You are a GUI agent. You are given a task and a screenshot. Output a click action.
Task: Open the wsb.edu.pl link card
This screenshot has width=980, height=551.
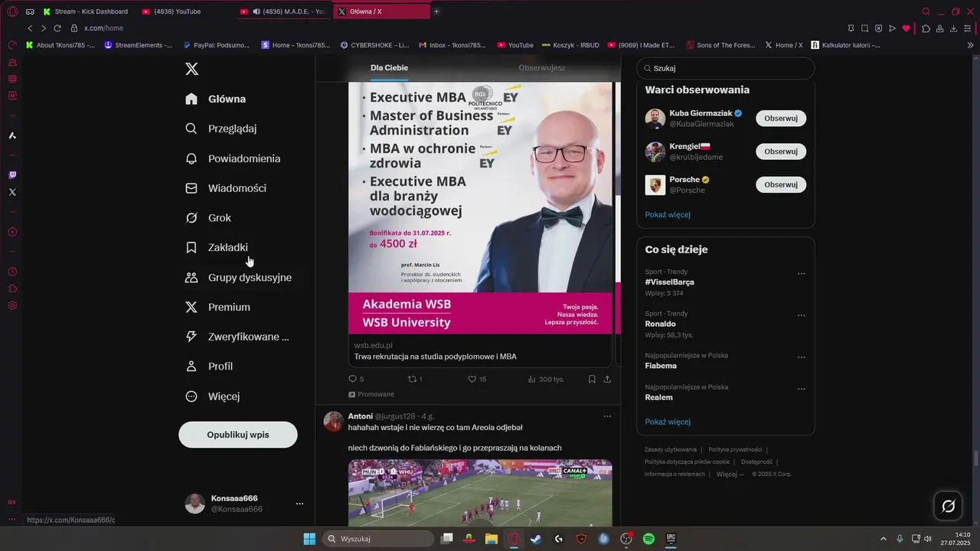pos(480,351)
